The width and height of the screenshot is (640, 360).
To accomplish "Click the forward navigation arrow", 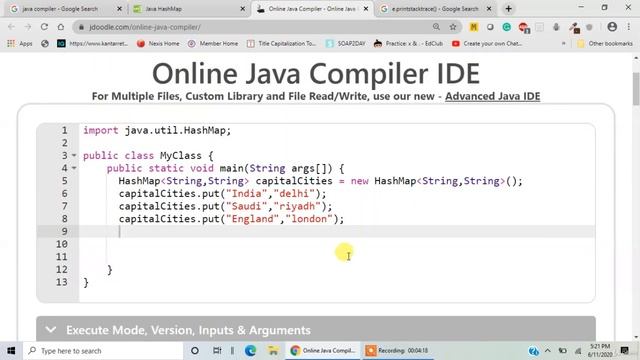I will click(x=27, y=27).
